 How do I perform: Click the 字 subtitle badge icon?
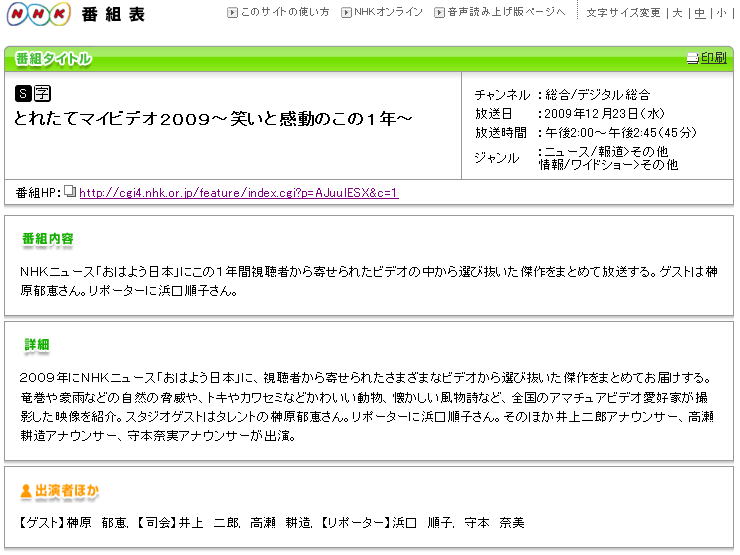click(x=42, y=93)
